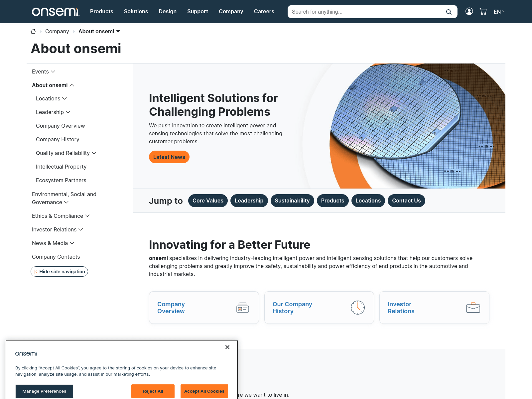The image size is (532, 399).
Task: Open Intellectual Property sidebar link
Action: point(61,167)
